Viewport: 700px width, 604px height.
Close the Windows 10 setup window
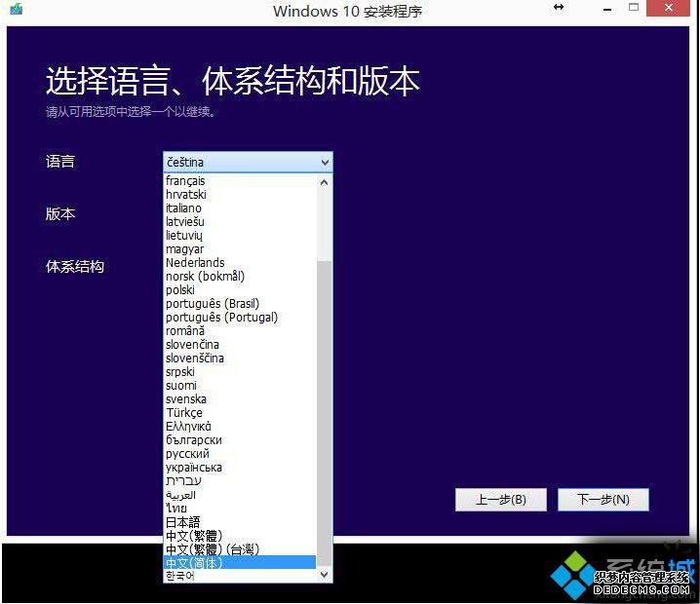tap(668, 8)
